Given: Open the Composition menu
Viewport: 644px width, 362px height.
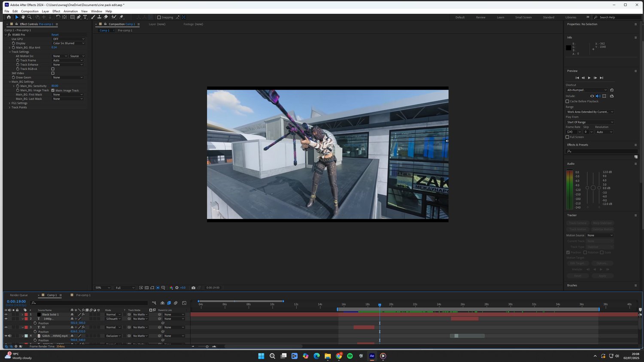Looking at the screenshot, I should [30, 11].
